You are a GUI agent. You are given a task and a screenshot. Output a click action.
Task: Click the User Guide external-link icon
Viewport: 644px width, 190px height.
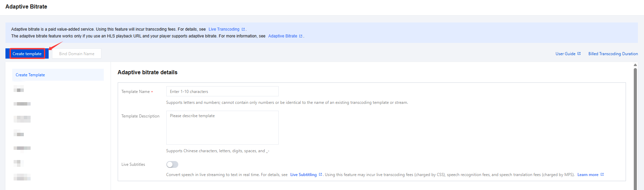pos(579,53)
